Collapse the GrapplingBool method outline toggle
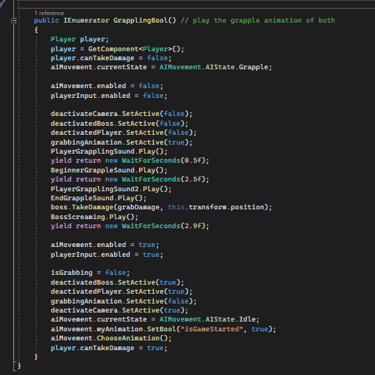 14,21
